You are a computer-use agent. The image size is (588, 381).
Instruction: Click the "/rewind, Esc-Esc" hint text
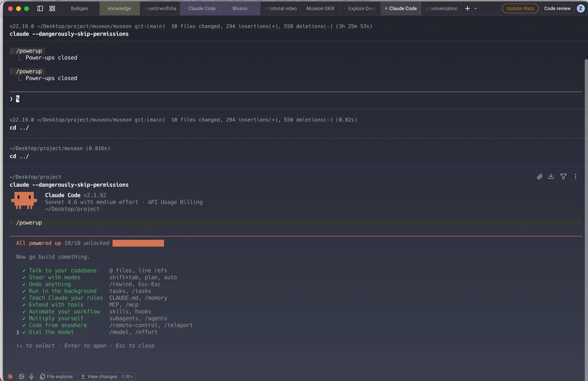[135, 284]
